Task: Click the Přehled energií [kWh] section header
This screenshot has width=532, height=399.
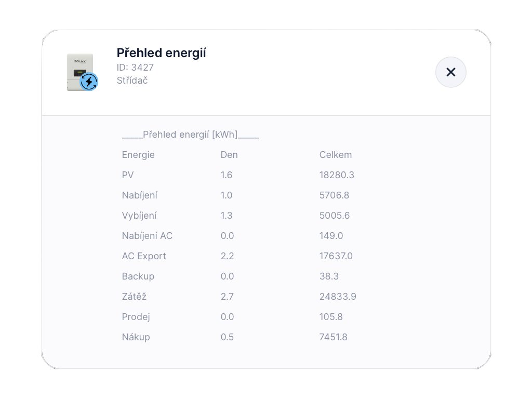Action: 190,135
